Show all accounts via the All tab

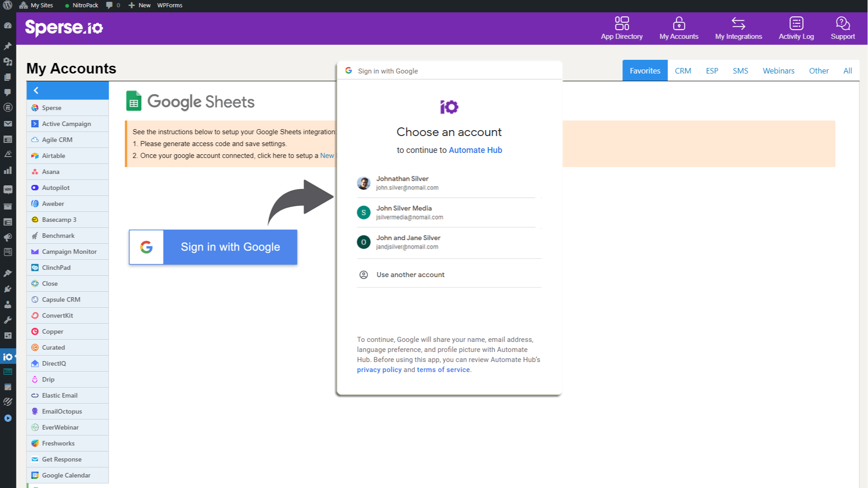click(x=847, y=70)
